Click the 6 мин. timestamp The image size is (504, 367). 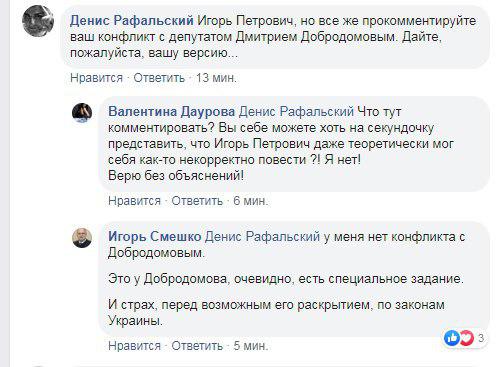click(251, 201)
